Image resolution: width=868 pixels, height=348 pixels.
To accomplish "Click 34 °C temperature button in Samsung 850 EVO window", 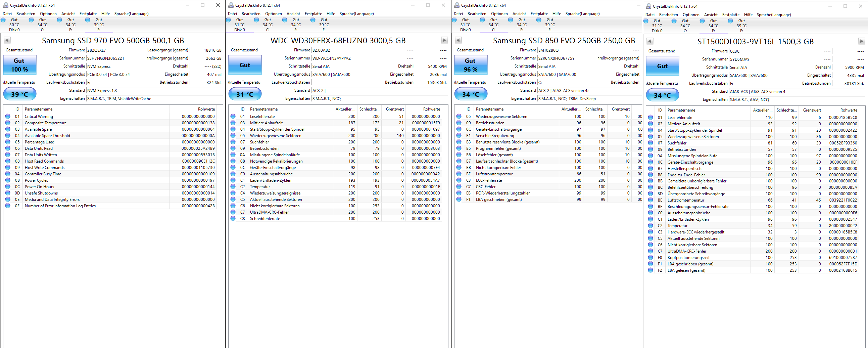I will click(470, 94).
